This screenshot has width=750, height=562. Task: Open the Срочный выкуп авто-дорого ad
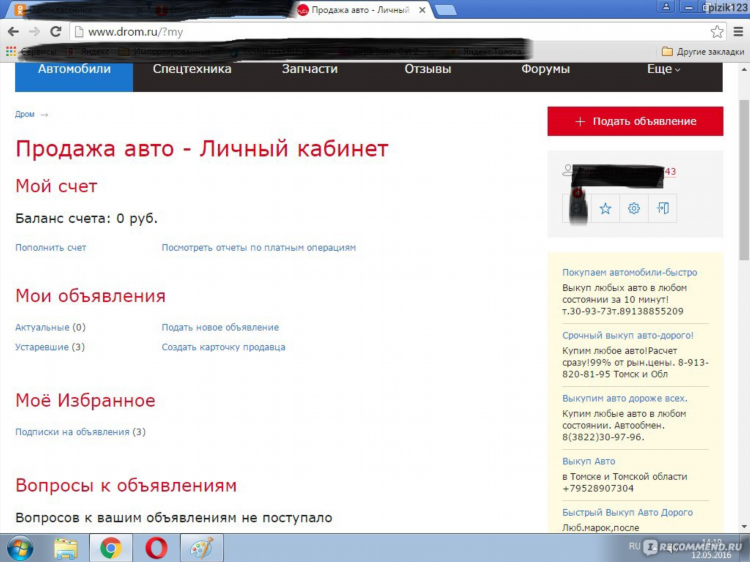coord(628,335)
